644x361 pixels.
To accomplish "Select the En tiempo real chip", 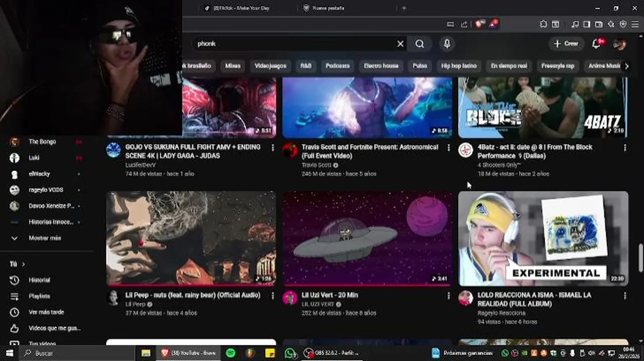I will point(509,66).
